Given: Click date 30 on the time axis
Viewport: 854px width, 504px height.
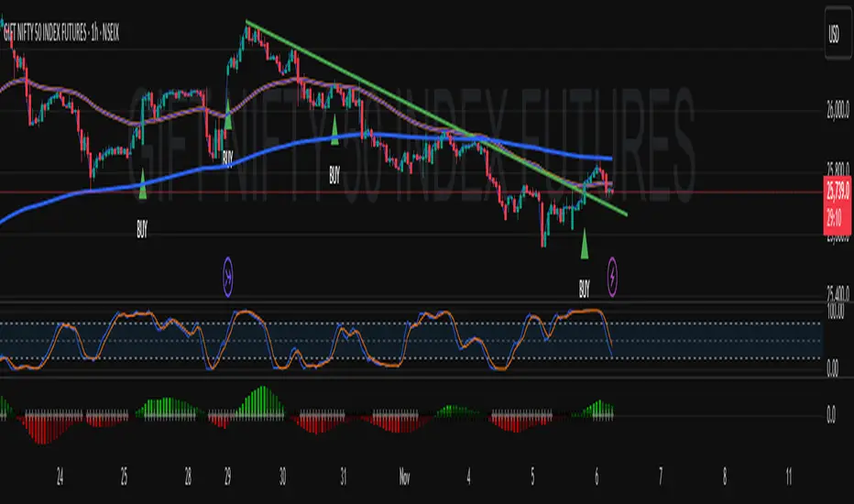Looking at the screenshot, I should click(282, 477).
